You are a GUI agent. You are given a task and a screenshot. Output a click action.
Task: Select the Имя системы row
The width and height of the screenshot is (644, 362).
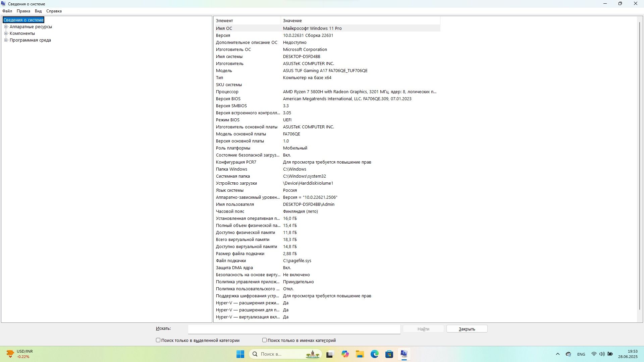click(327, 57)
